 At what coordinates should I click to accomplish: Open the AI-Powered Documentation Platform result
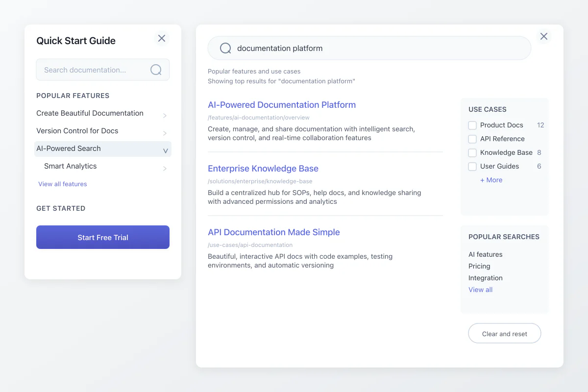(282, 104)
